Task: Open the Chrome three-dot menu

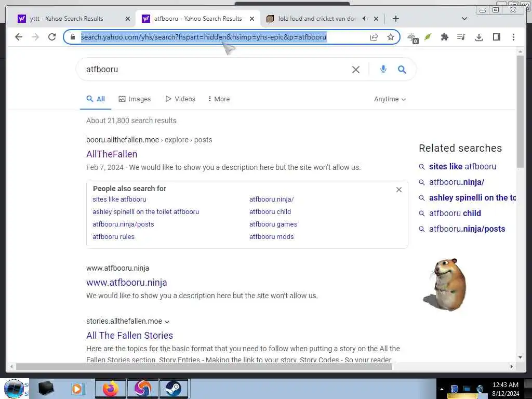Action: pyautogui.click(x=513, y=37)
